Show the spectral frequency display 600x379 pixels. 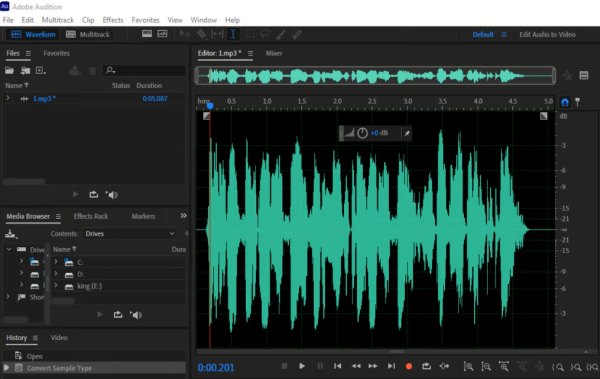pyautogui.click(x=147, y=34)
